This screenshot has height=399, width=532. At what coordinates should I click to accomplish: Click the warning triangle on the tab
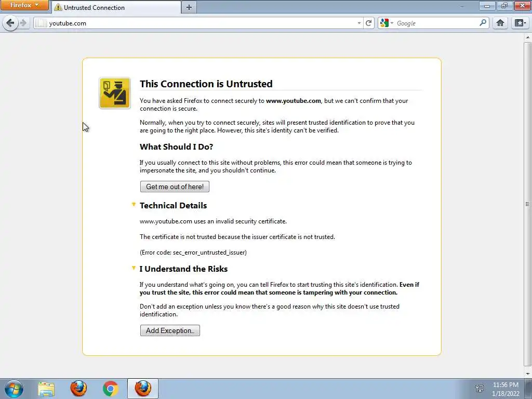tap(58, 7)
